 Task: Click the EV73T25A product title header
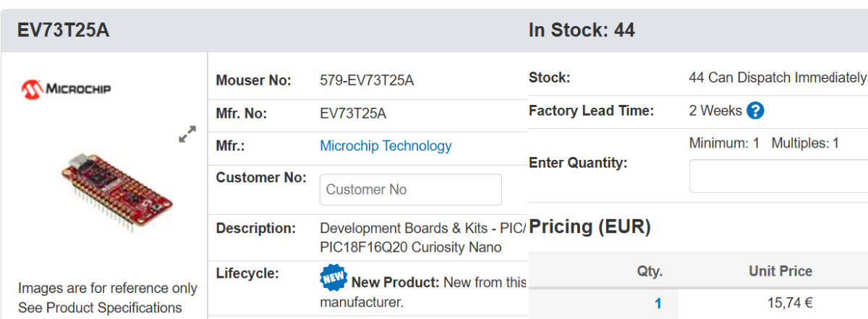coord(64,30)
